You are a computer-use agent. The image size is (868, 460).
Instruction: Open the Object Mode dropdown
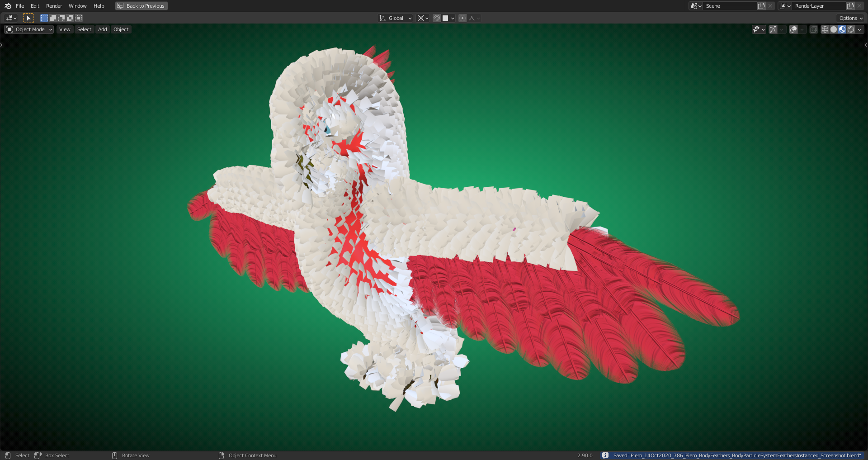(x=28, y=29)
